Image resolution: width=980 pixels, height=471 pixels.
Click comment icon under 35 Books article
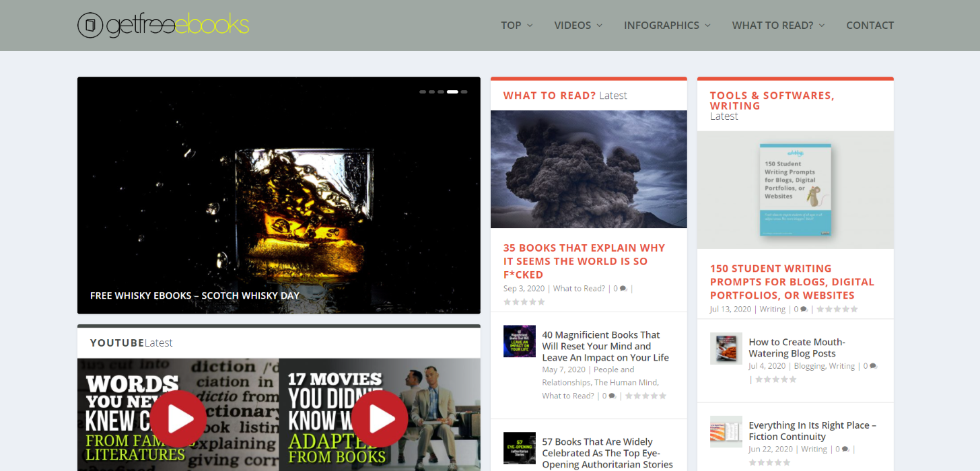click(623, 289)
